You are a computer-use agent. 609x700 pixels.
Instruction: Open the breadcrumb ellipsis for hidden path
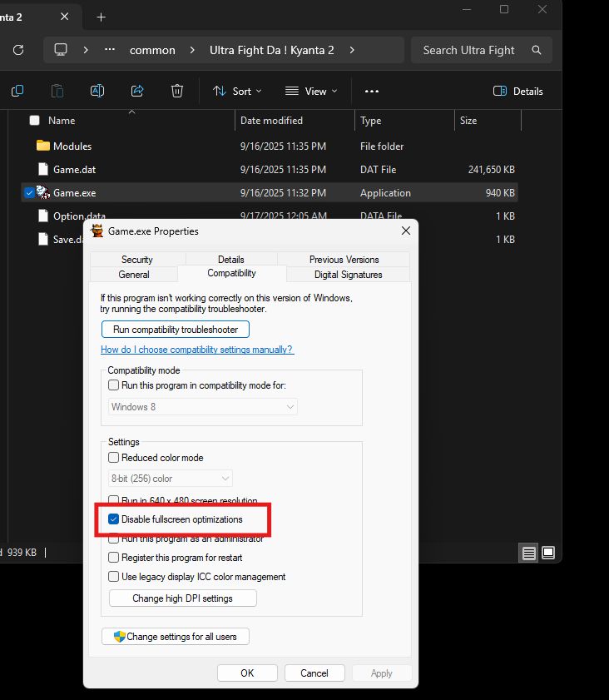pos(110,50)
